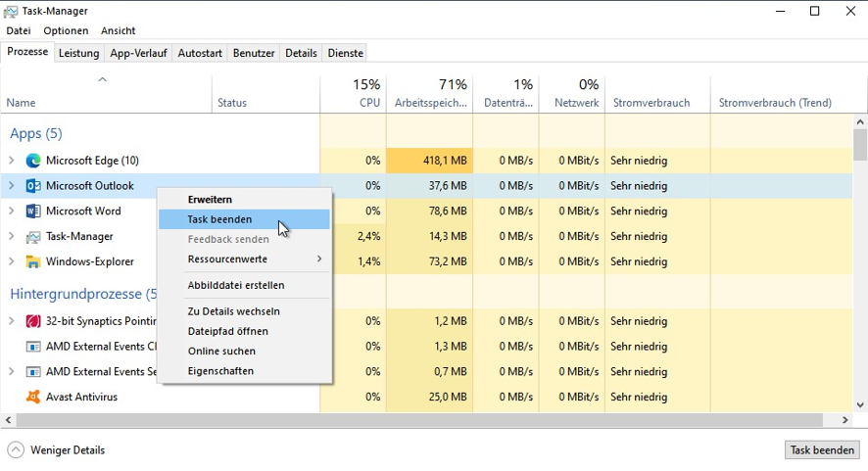868x471 pixels.
Task: Click the Task beenden button at bottom
Action: pos(822,450)
